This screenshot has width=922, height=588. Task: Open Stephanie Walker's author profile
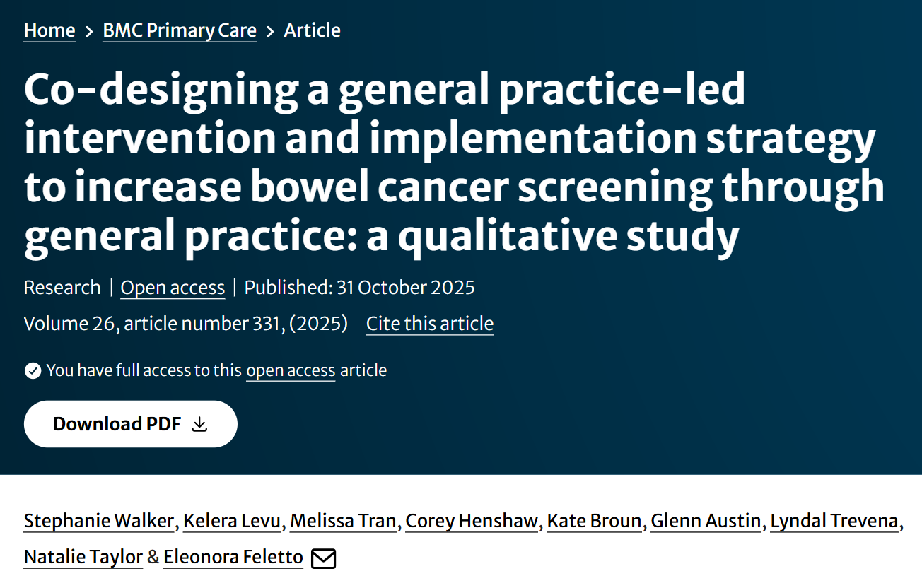98,521
